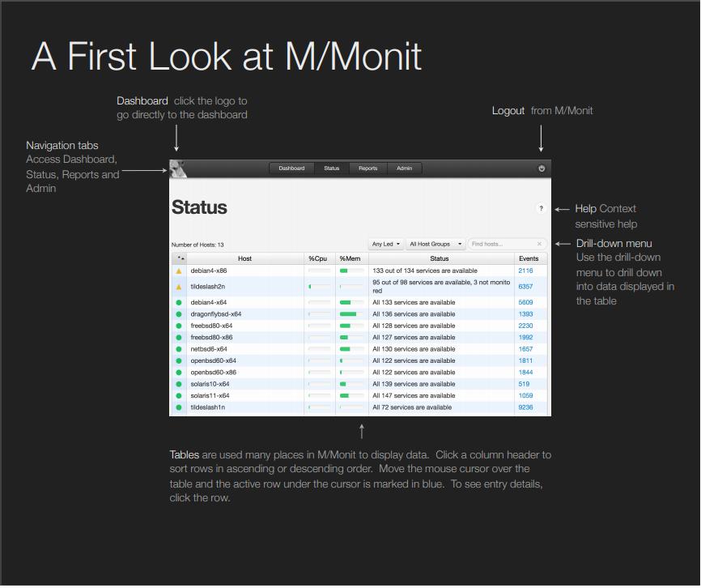Click the M/Monit dog logo
701x588 pixels.
(178, 168)
